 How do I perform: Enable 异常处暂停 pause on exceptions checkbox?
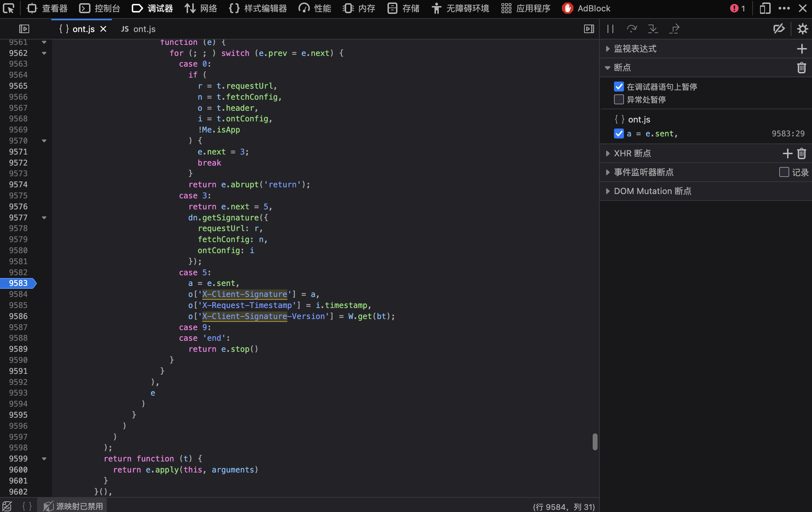click(x=619, y=99)
